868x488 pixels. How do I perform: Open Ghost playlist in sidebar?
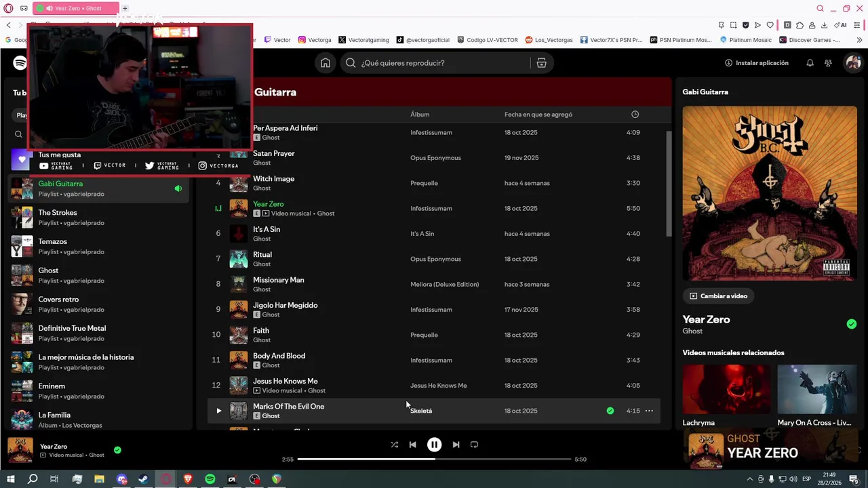[98, 275]
